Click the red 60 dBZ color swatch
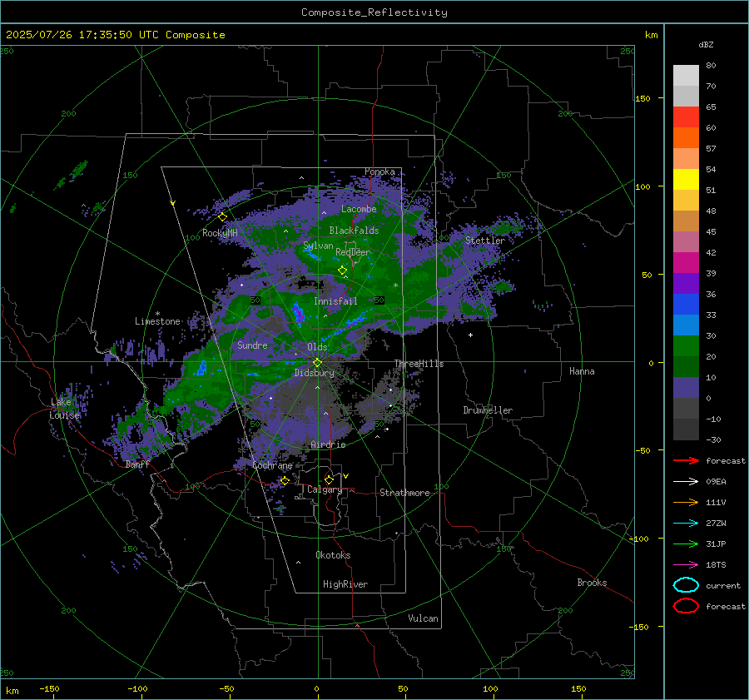 [686, 117]
